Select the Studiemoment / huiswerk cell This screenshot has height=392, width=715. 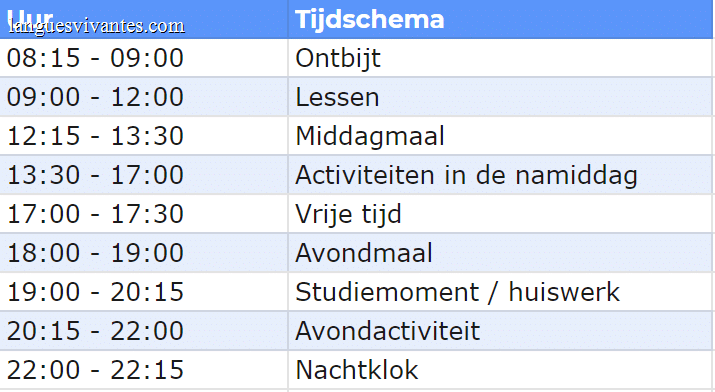(x=500, y=292)
